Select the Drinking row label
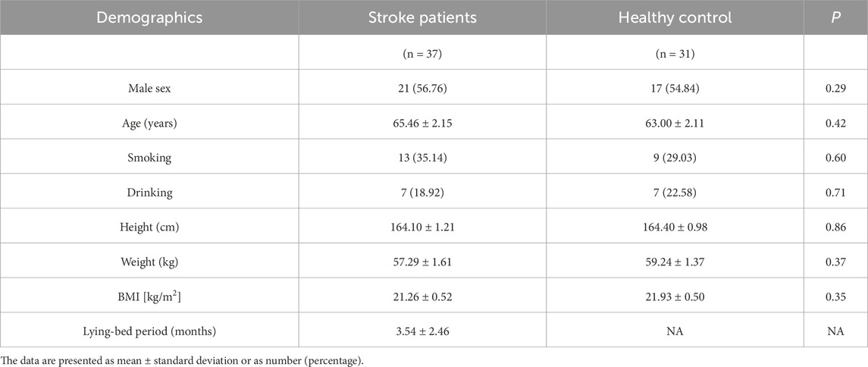 click(x=149, y=193)
